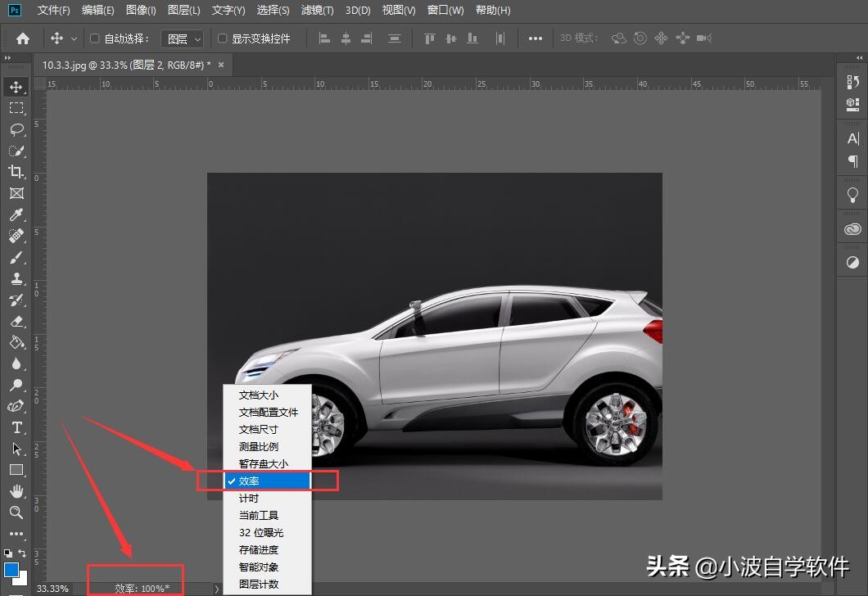868x596 pixels.
Task: Choose 暂存盘大小 in the status menu
Action: point(268,463)
